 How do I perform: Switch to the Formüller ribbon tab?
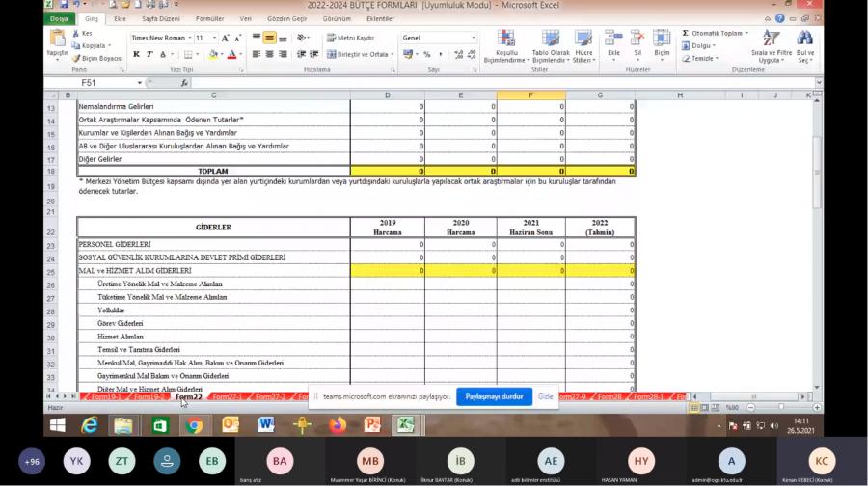point(209,18)
